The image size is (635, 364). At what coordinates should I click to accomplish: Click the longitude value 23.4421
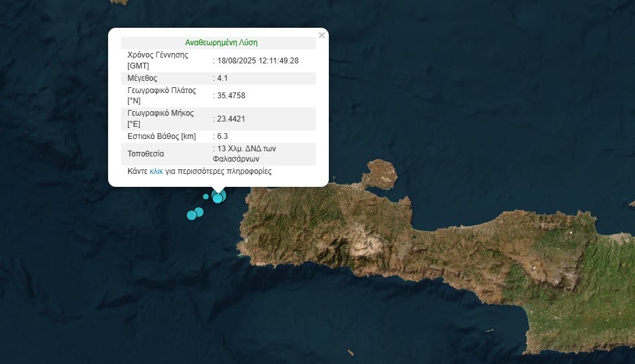231,119
